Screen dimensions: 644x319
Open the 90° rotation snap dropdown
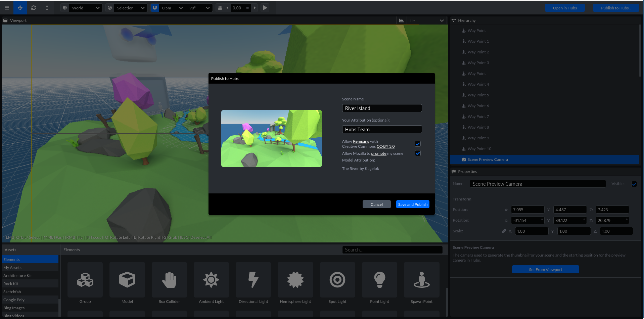coord(199,8)
